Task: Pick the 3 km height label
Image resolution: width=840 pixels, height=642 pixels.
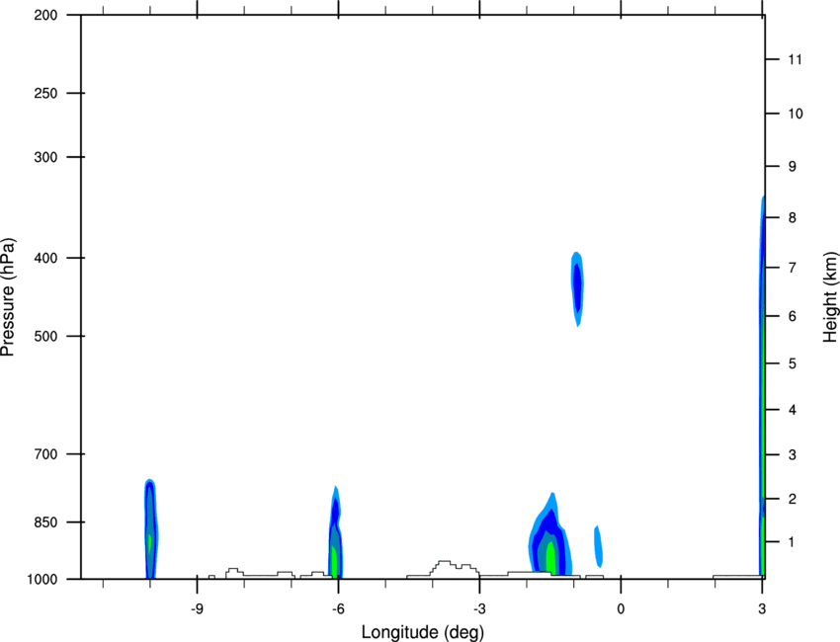Action: tap(793, 454)
